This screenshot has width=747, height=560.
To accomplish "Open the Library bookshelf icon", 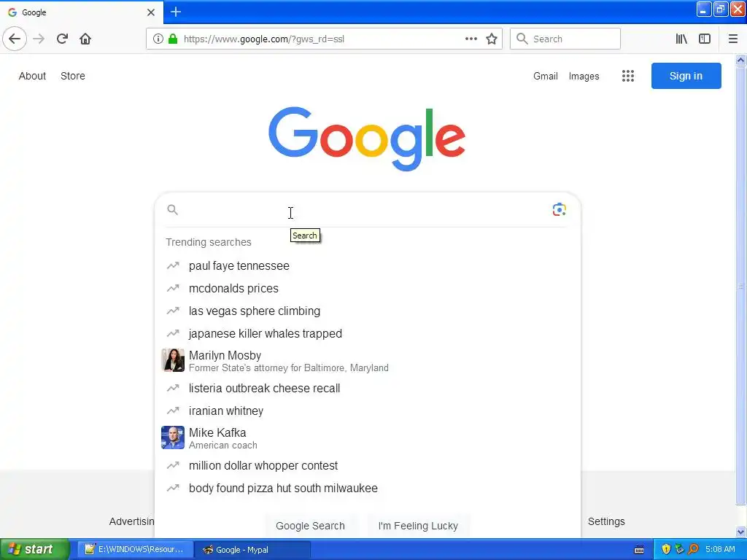I will [681, 39].
